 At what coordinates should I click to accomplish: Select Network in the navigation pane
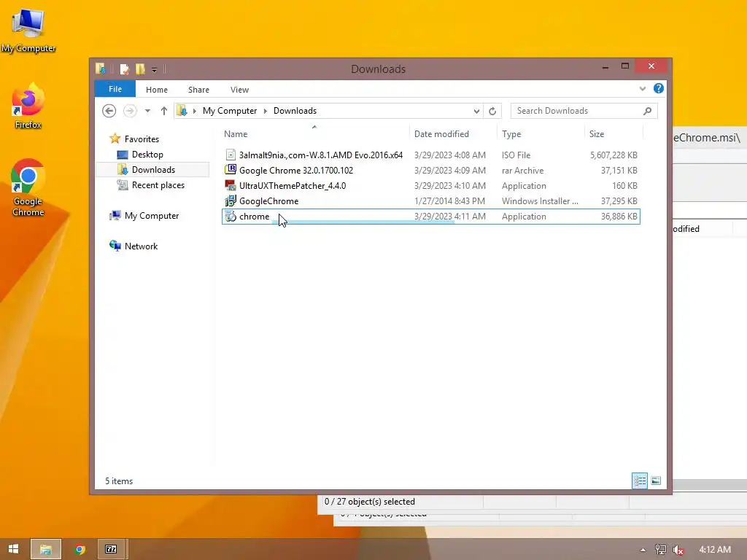click(141, 246)
